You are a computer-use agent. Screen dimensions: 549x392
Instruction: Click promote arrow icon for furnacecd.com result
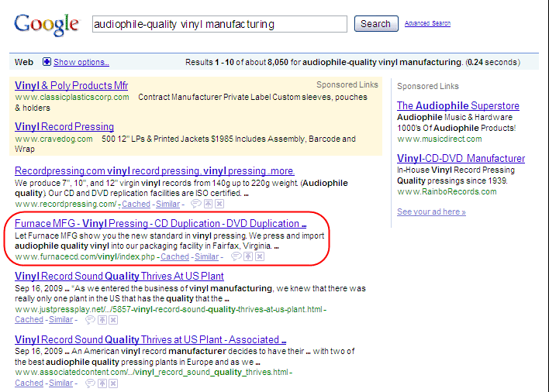pyautogui.click(x=248, y=256)
